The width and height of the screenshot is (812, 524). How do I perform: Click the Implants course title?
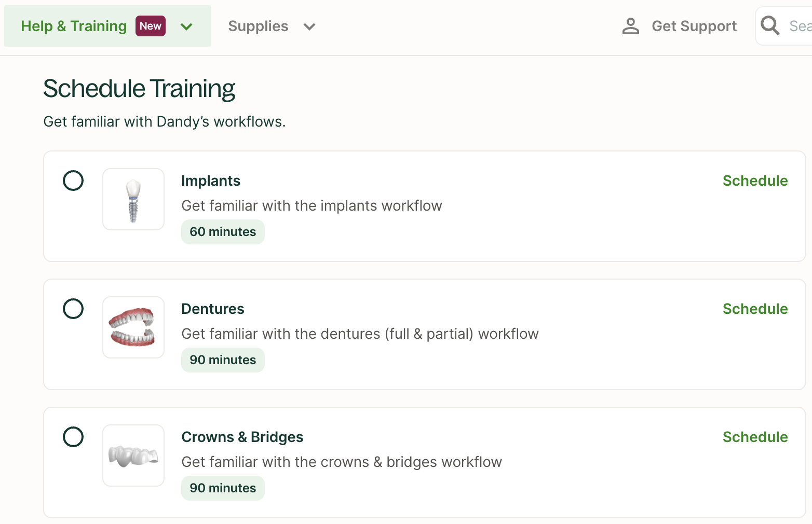[x=211, y=181]
